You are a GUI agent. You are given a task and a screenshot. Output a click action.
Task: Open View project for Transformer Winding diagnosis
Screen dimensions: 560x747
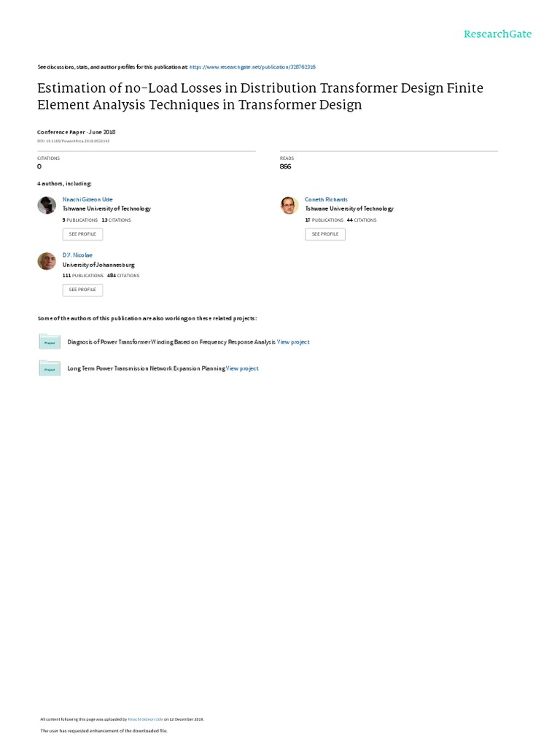293,342
